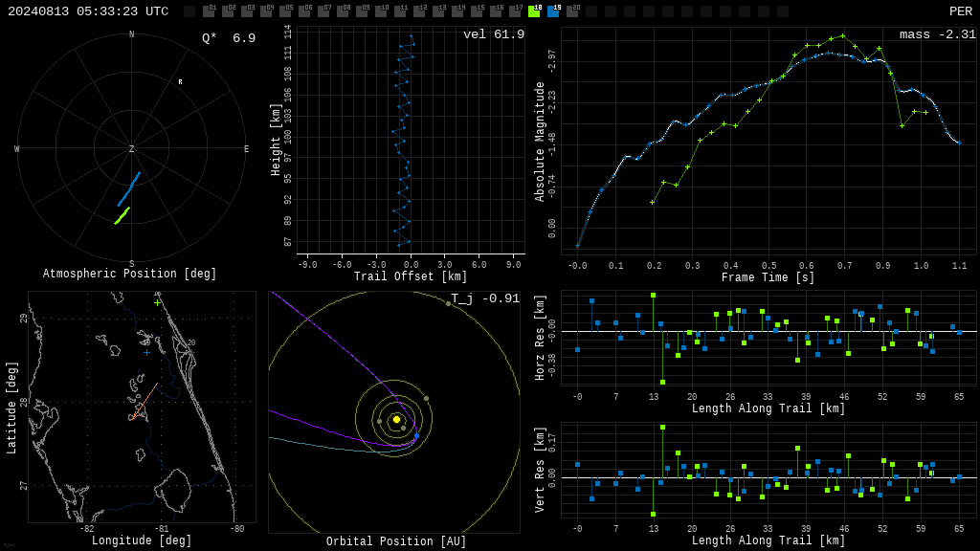This screenshot has width=980, height=551.
Task: Click the yellow Sun in orbital plot
Action: tap(396, 420)
